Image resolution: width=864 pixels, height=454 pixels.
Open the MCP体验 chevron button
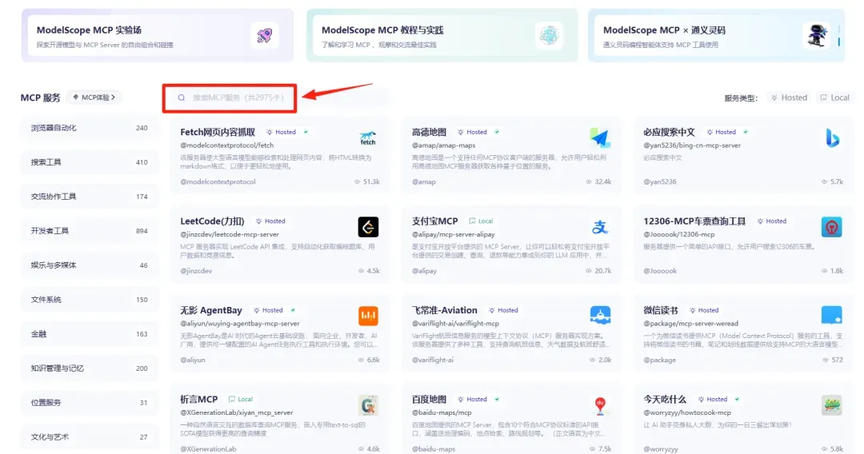(94, 98)
